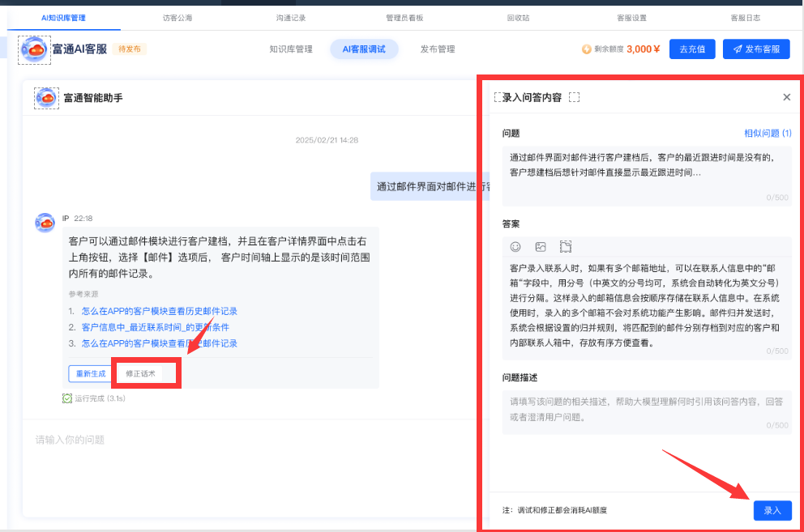804x532 pixels.
Task: Click the assistant avatar beside the IP message
Action: click(45, 223)
